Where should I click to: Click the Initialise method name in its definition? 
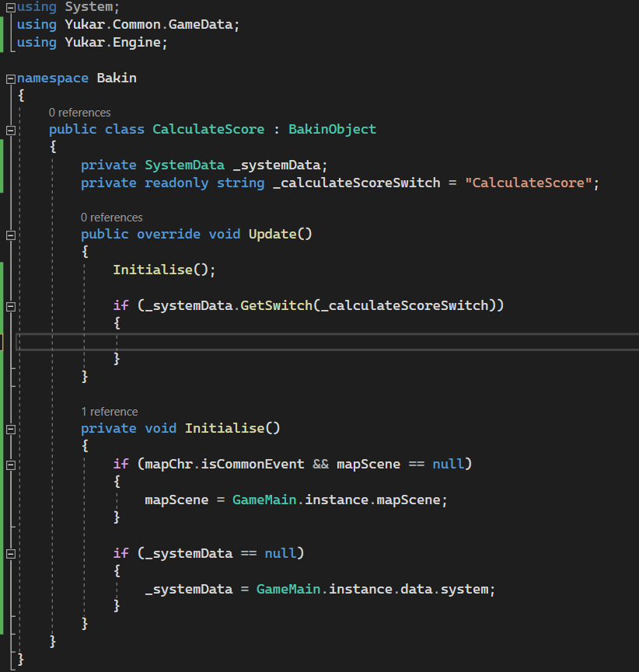click(x=225, y=428)
